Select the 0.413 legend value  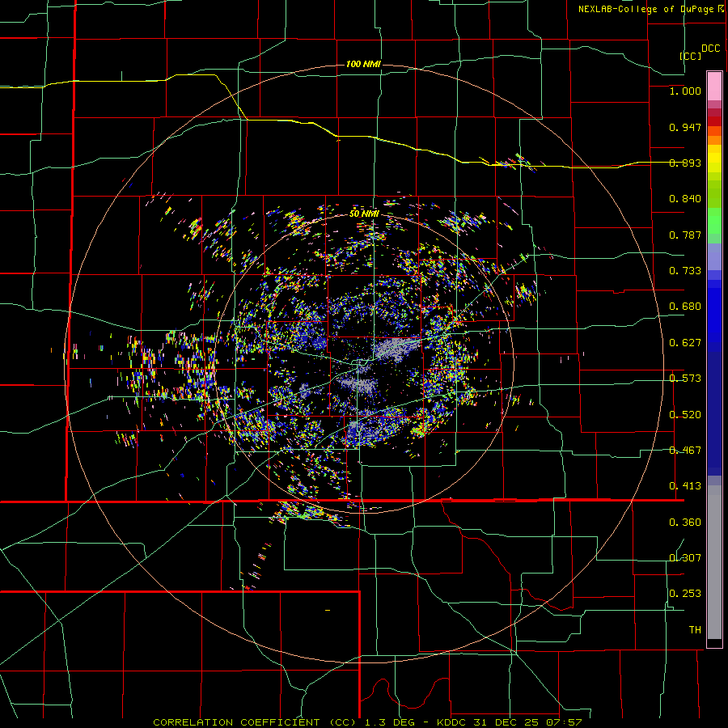coord(685,485)
